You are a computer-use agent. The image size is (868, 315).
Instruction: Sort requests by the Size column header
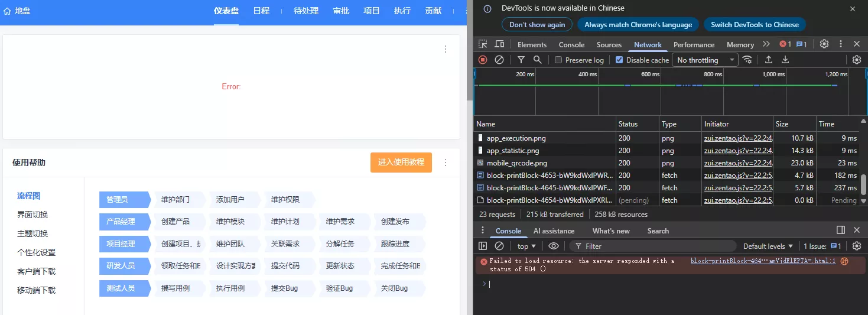(x=794, y=124)
